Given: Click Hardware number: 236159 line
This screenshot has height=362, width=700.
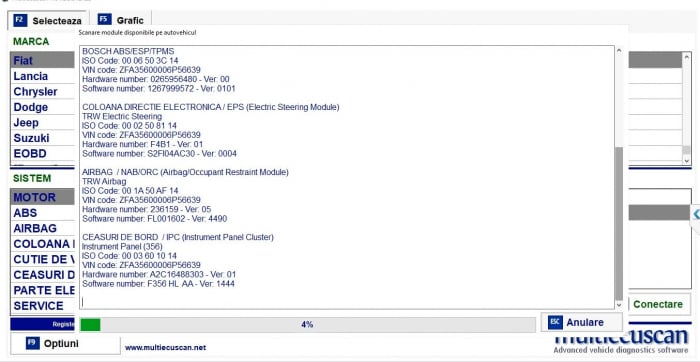Looking at the screenshot, I should click(x=147, y=209).
